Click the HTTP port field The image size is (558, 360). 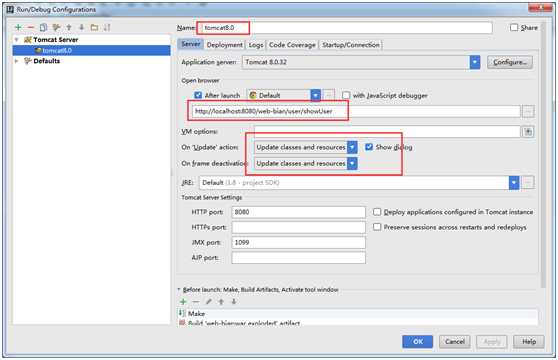[299, 212]
